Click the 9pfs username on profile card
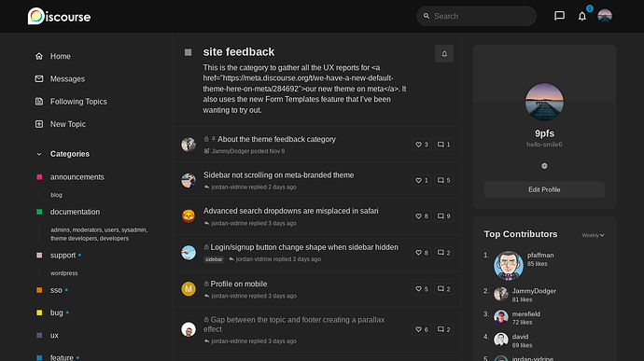Screen dimensions: 644x361 (544, 133)
